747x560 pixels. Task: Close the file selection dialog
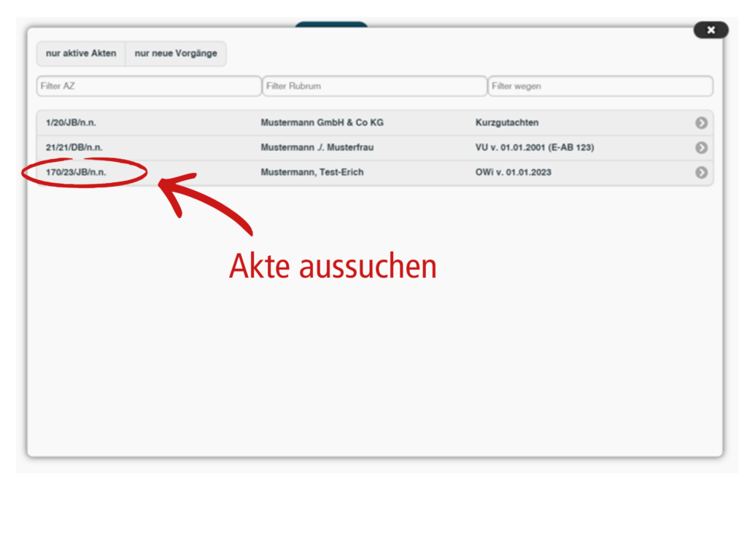coord(711,30)
